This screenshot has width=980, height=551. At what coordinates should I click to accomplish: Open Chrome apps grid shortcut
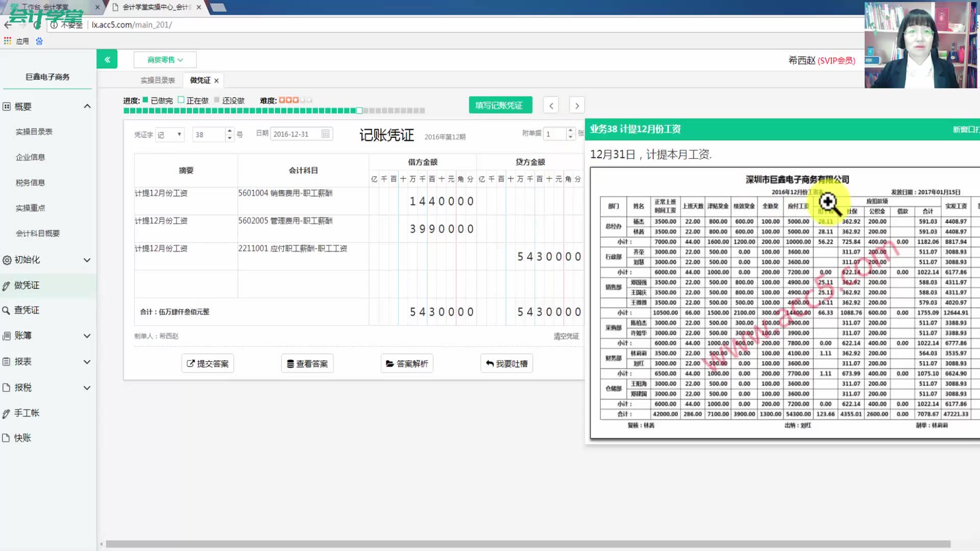coord(8,41)
